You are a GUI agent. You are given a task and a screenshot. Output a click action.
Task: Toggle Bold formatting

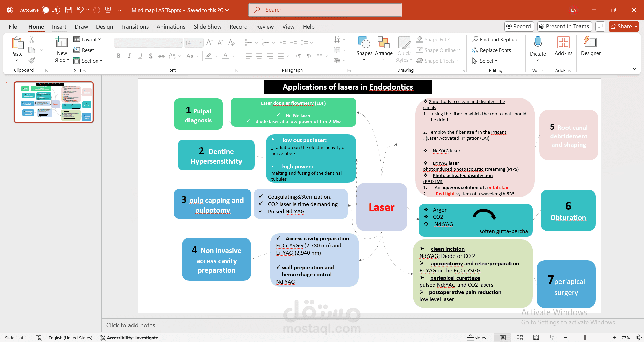click(119, 56)
